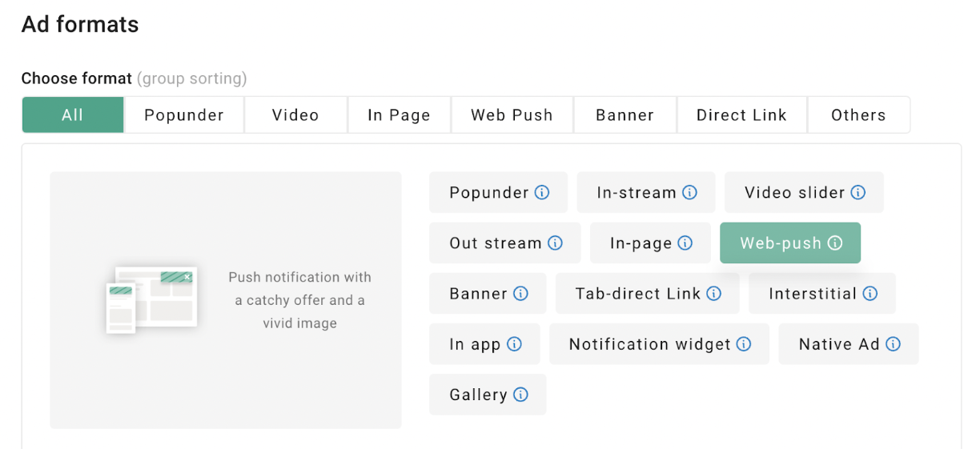Click the Web-push info icon
This screenshot has width=980, height=469.
pos(835,243)
